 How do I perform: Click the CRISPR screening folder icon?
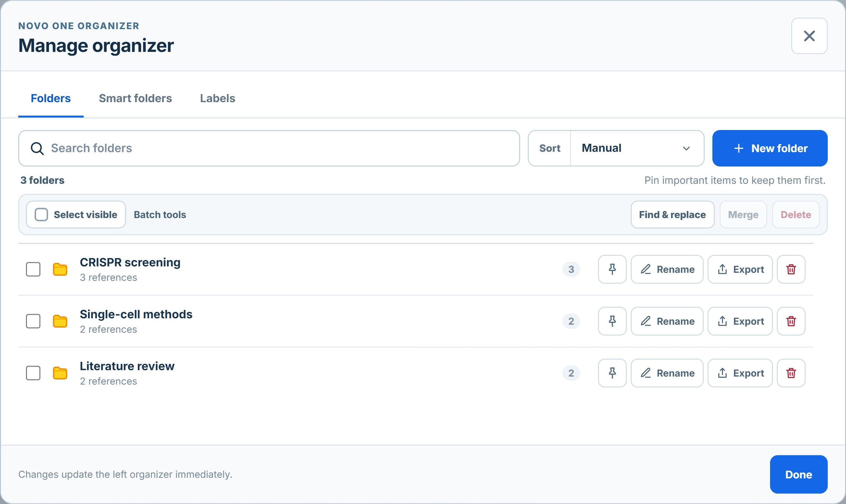(x=60, y=269)
